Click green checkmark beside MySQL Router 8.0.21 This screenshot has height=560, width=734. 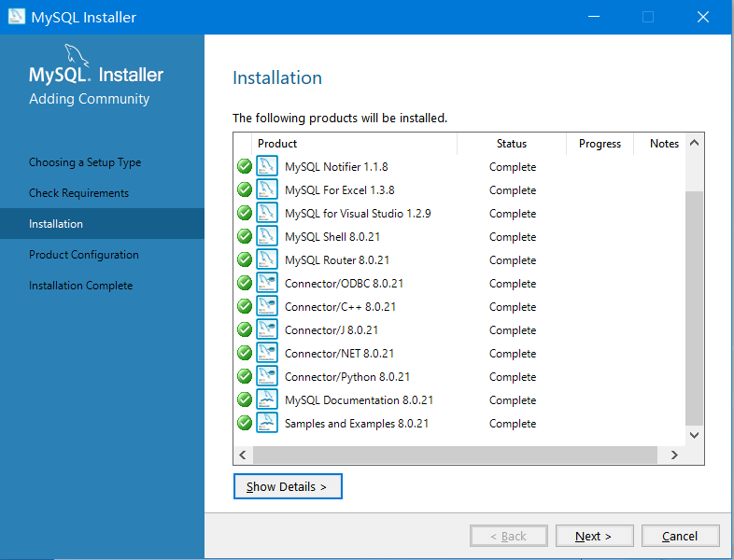click(245, 260)
